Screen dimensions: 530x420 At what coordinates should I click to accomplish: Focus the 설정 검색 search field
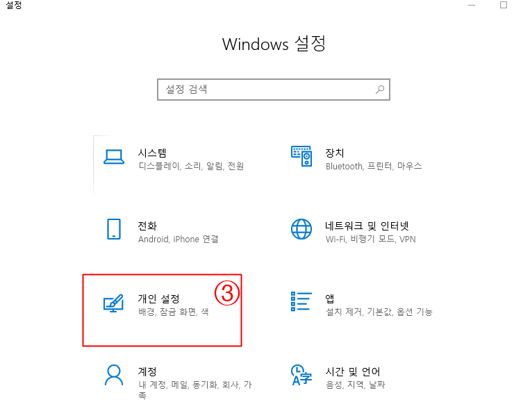coord(274,90)
